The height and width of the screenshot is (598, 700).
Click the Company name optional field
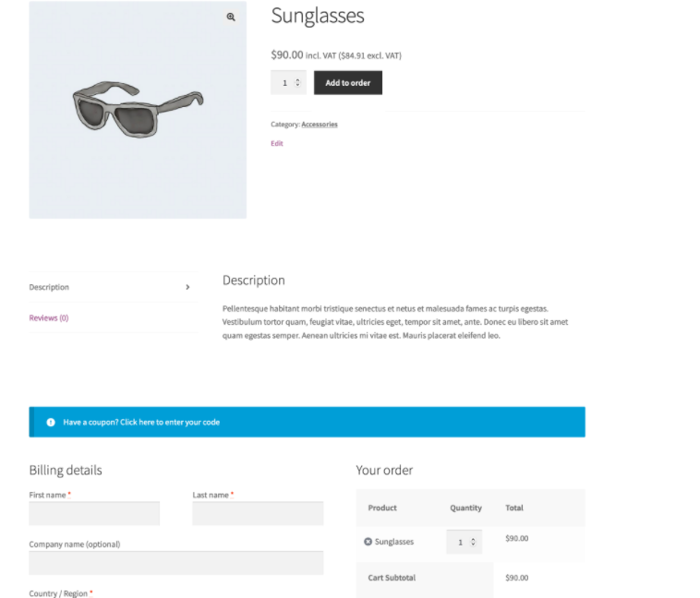pyautogui.click(x=175, y=563)
